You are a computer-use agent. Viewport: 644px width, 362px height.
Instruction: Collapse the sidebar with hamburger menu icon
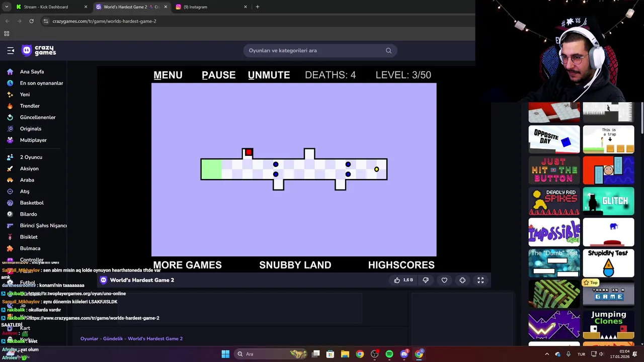pyautogui.click(x=11, y=50)
